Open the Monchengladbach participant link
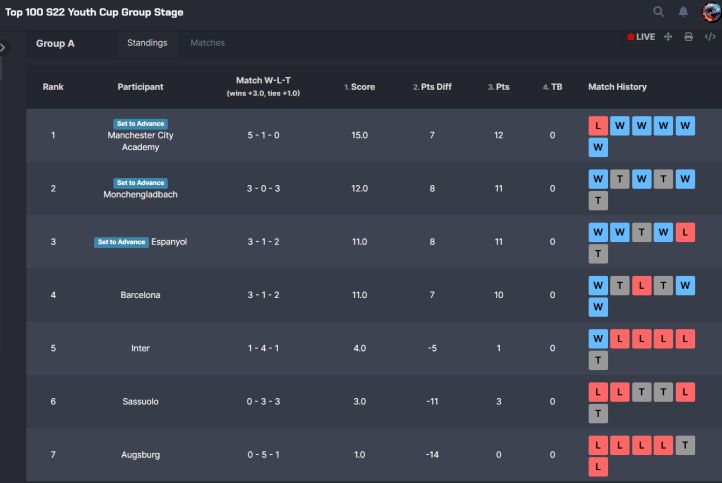 coord(140,195)
